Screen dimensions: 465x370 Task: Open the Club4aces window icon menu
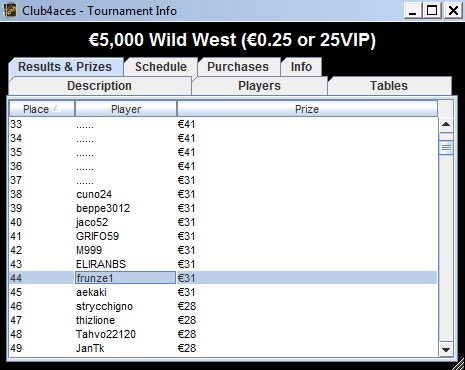point(10,11)
